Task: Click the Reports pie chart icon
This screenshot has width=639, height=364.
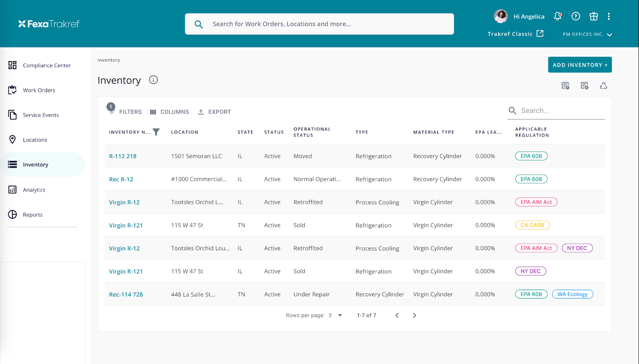Action: tap(12, 214)
